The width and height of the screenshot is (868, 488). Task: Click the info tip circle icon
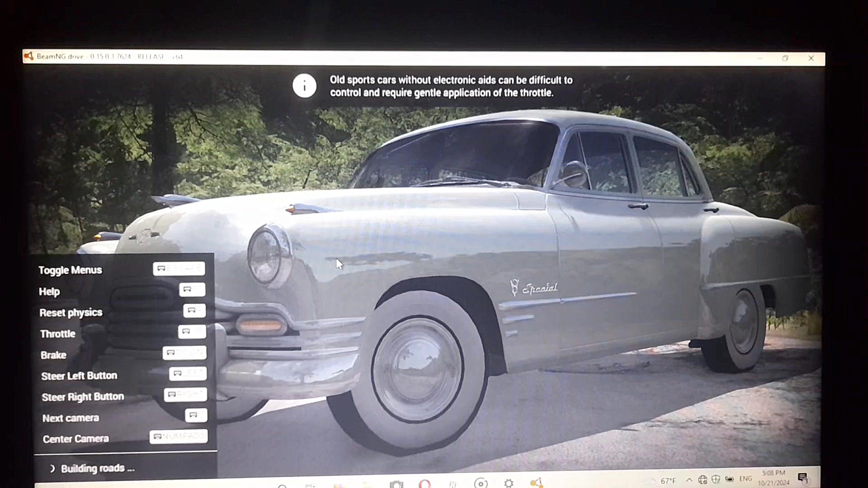point(304,86)
